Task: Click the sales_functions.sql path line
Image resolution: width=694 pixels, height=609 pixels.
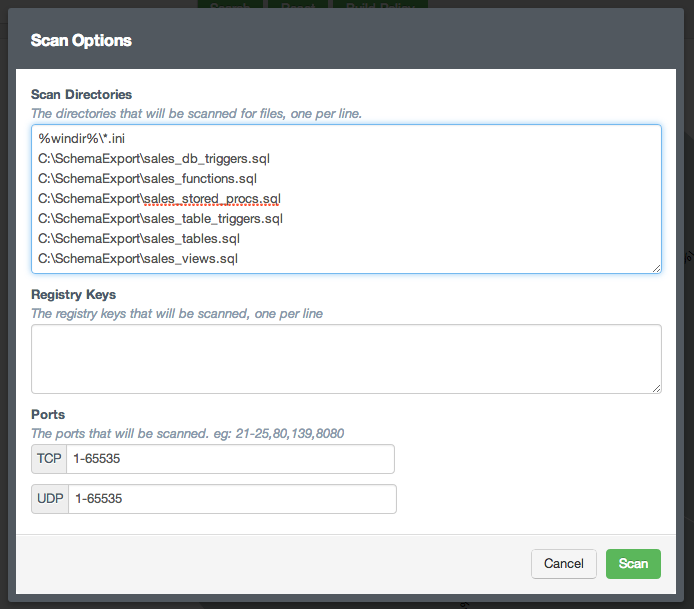Action: click(147, 179)
